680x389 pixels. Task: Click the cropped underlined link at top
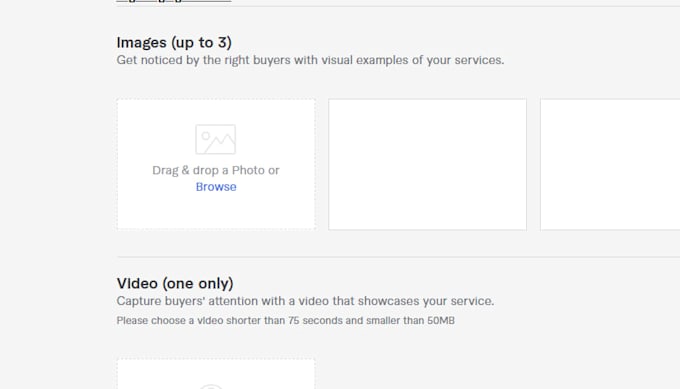[173, 1]
